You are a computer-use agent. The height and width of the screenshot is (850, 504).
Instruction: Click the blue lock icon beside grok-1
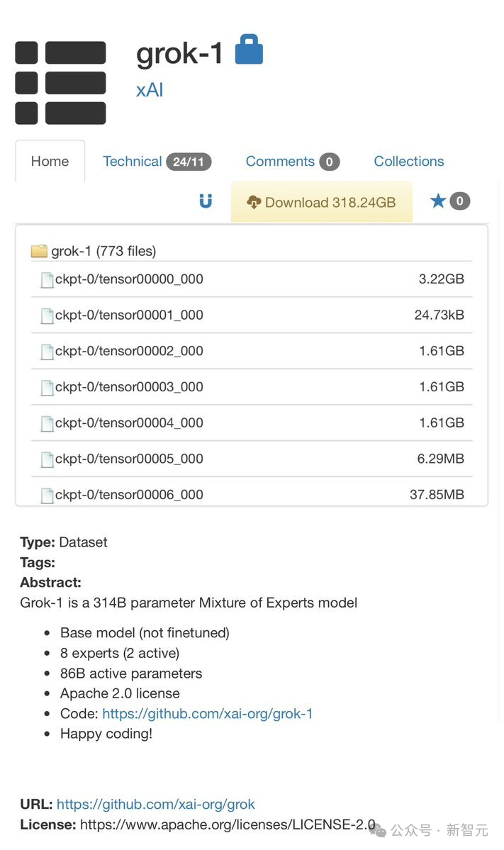(250, 50)
